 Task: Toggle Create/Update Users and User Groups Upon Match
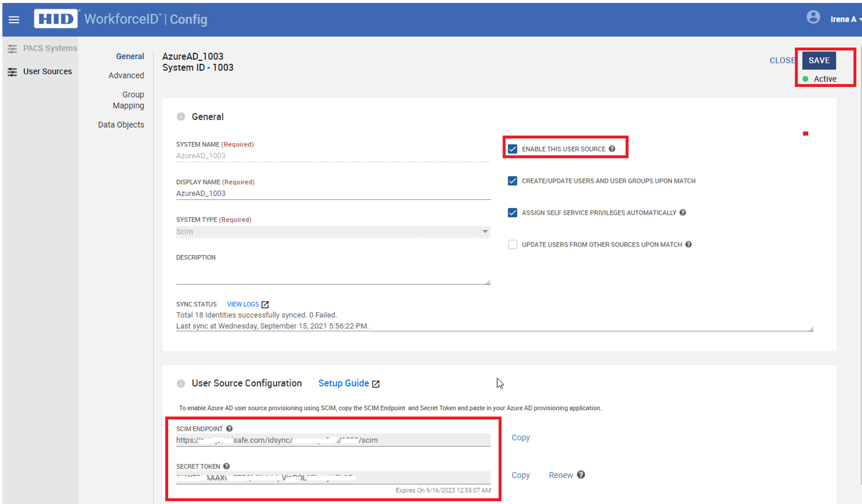tap(513, 181)
